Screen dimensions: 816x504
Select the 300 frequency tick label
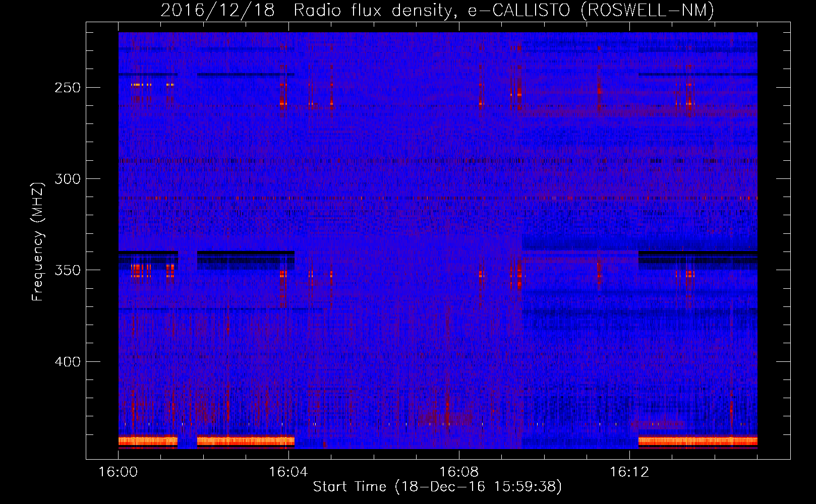[68, 179]
